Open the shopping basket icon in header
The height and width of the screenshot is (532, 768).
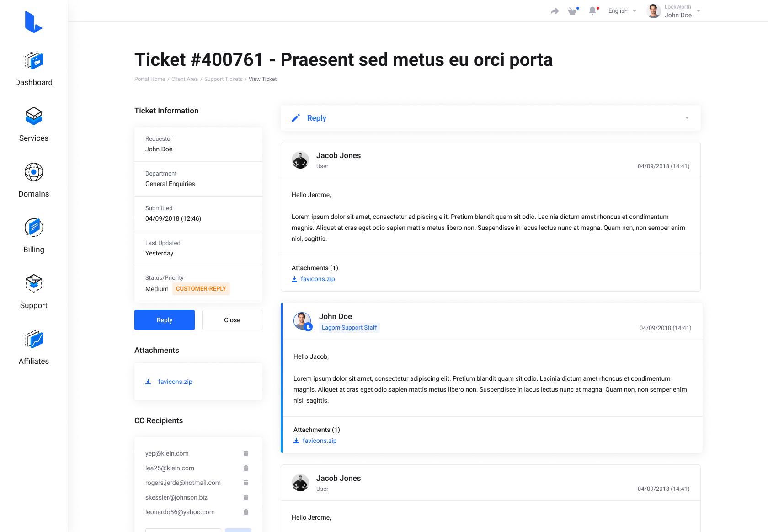pos(572,11)
